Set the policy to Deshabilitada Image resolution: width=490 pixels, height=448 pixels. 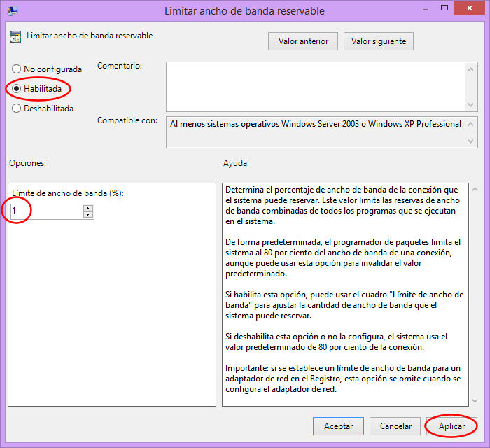pos(17,108)
